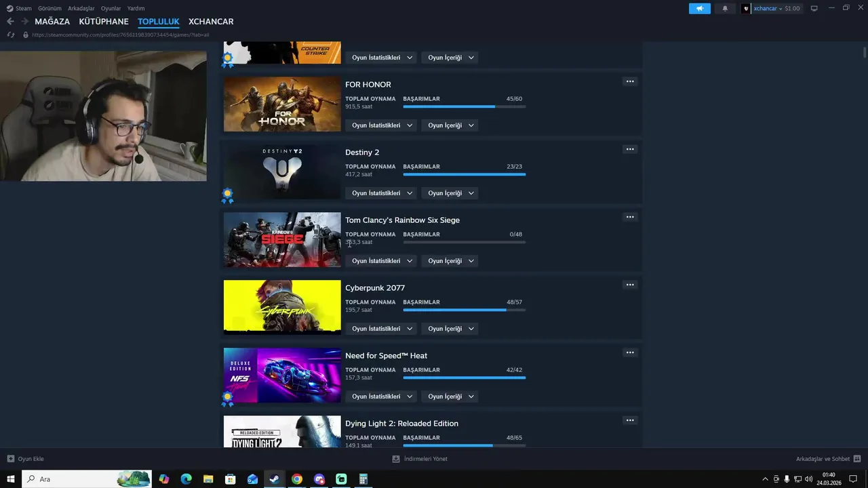This screenshot has height=488, width=868.
Task: Switch to the KÜTÜPHANE tab
Action: [x=104, y=22]
